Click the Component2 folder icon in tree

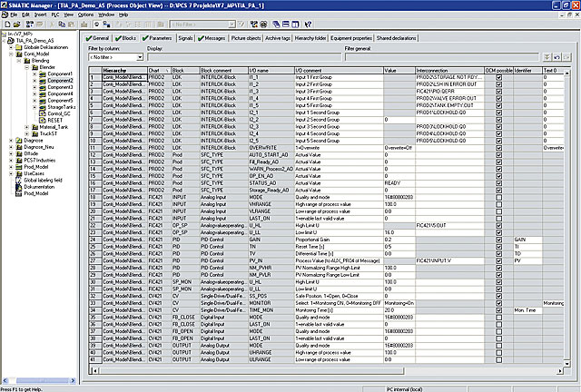[x=42, y=80]
